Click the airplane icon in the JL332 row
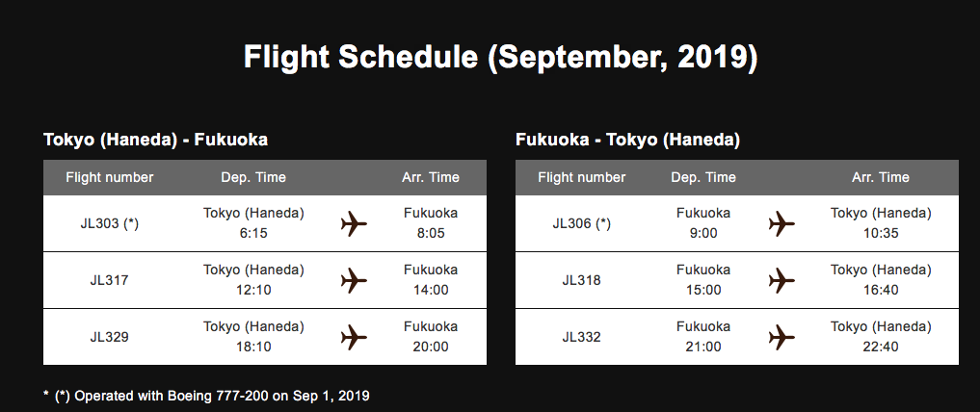Image resolution: width=980 pixels, height=412 pixels. (781, 337)
